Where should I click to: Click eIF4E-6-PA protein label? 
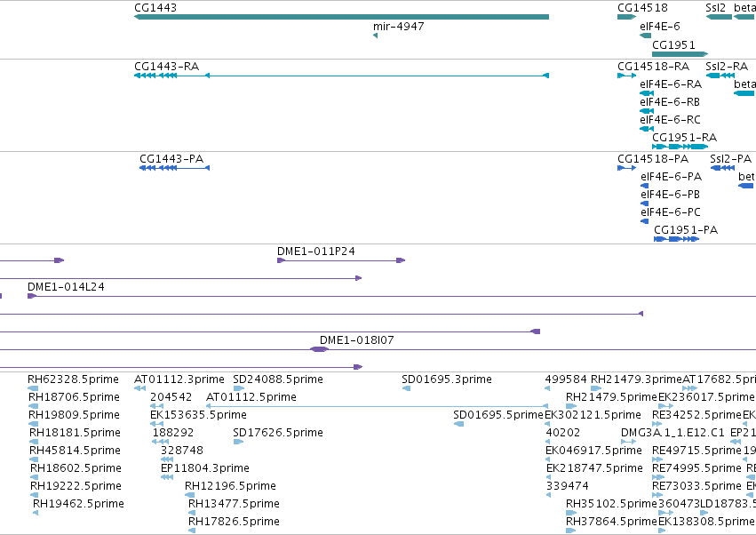671,177
